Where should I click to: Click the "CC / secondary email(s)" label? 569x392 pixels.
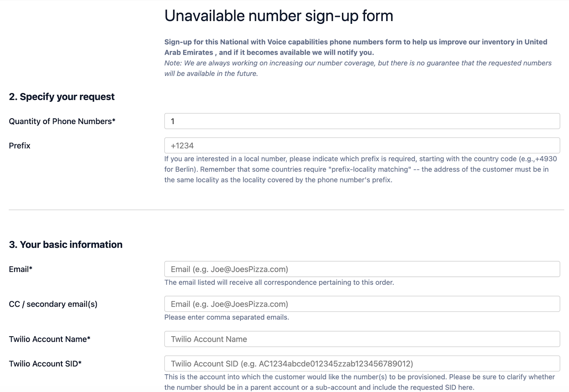click(53, 304)
